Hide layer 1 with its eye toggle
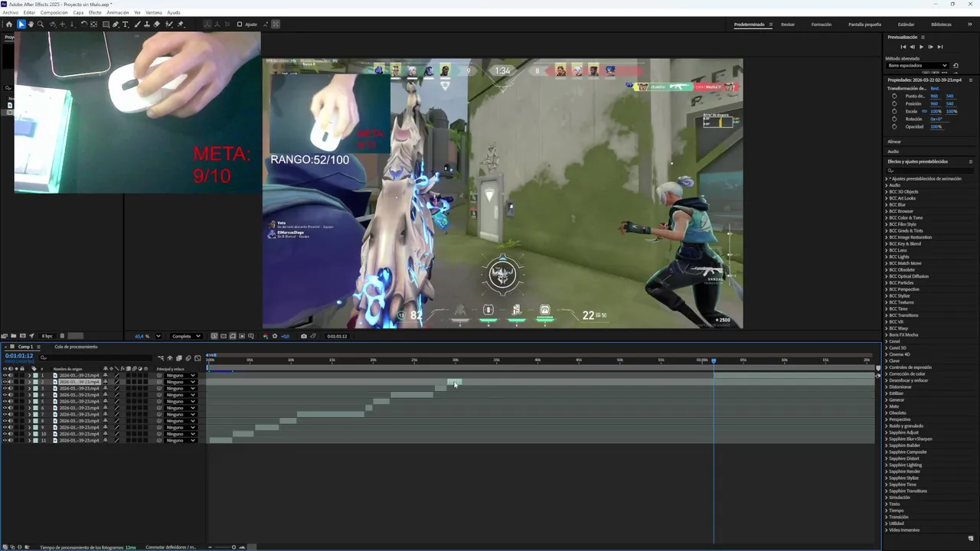980x551 pixels. pyautogui.click(x=5, y=376)
